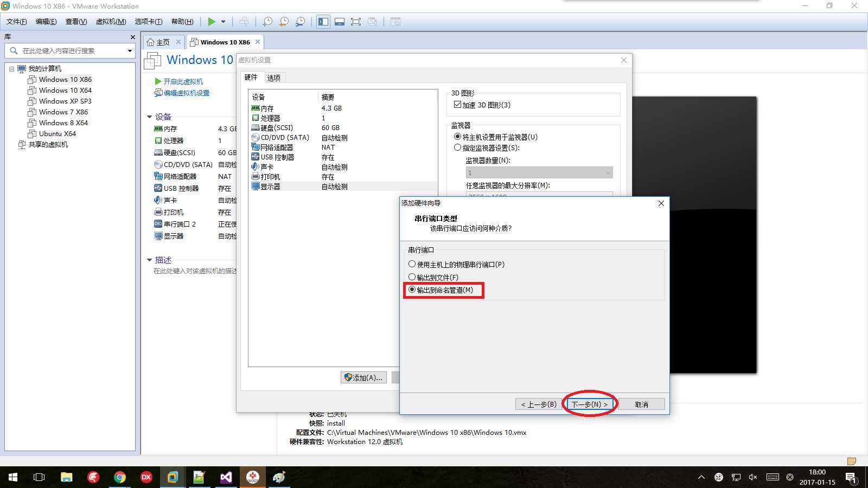The height and width of the screenshot is (488, 868).
Task: Open the 选项卡(T) menu
Action: pyautogui.click(x=149, y=22)
